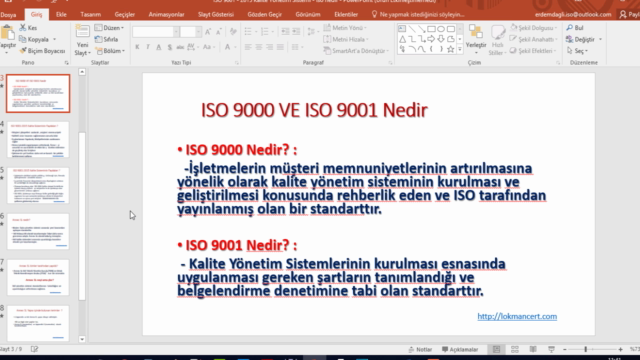The width and height of the screenshot is (640, 360).
Task: Open the Metni Hizala align text dropdown
Action: click(x=346, y=39)
